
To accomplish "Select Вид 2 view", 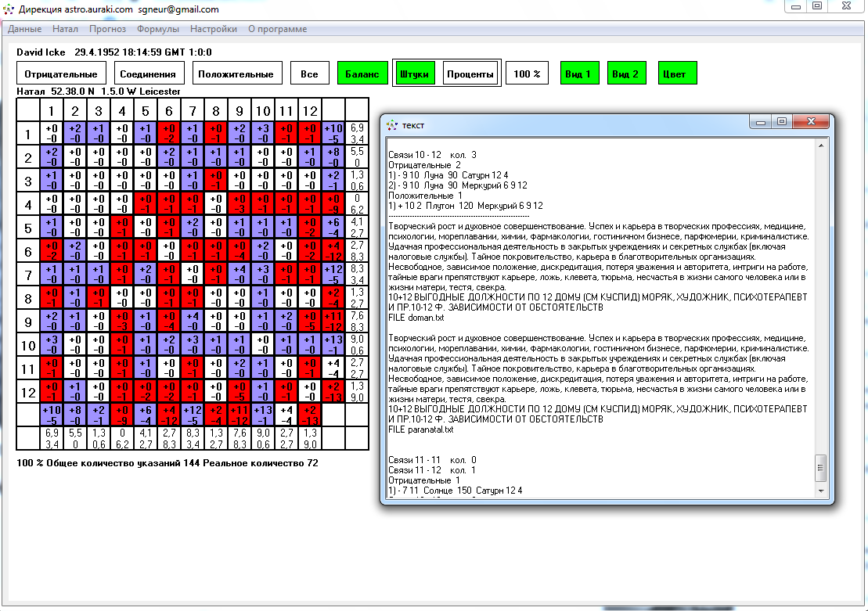I will pos(626,74).
